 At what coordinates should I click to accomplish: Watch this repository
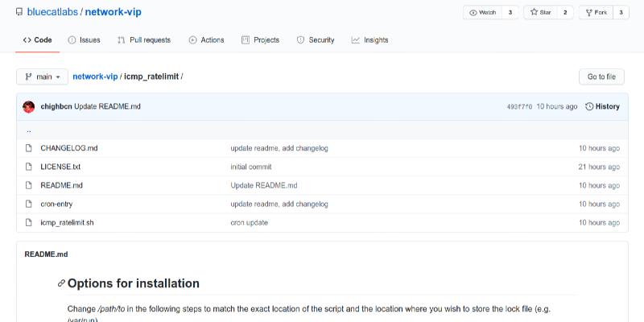(x=483, y=13)
